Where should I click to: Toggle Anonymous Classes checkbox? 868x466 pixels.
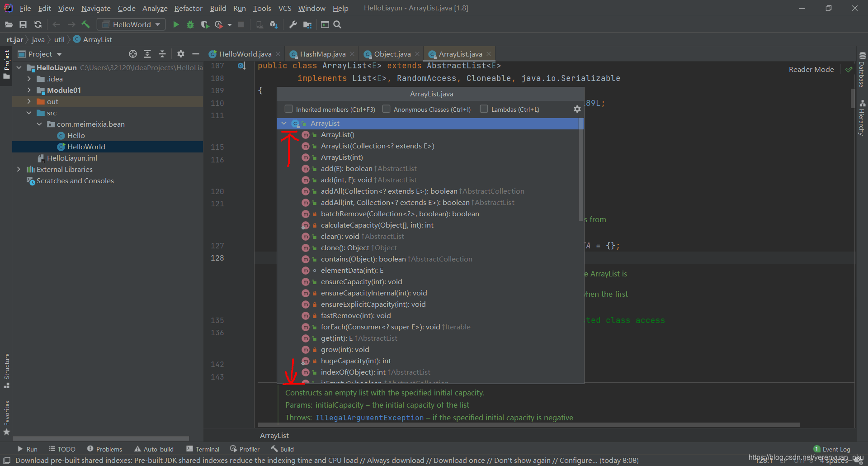[x=386, y=109]
